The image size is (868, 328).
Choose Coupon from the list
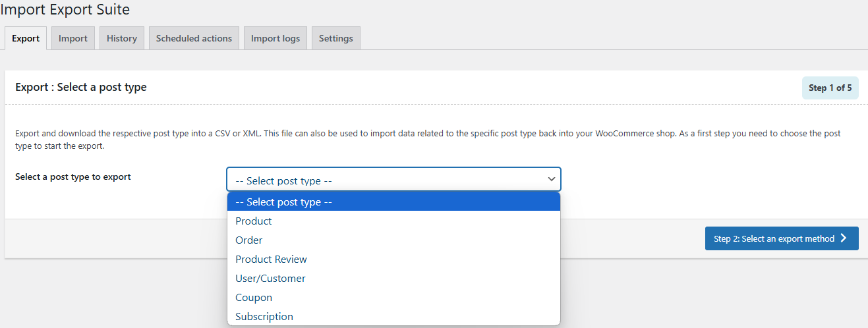point(393,298)
